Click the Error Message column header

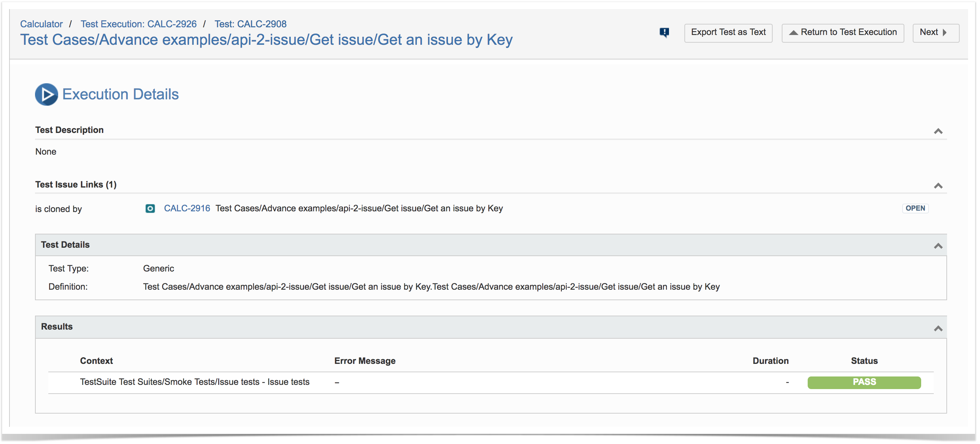click(x=365, y=361)
